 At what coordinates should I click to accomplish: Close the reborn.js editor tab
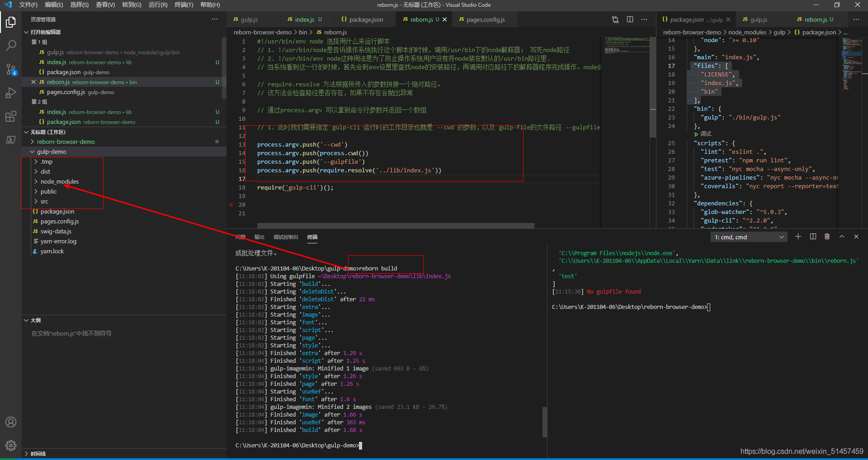tap(445, 19)
